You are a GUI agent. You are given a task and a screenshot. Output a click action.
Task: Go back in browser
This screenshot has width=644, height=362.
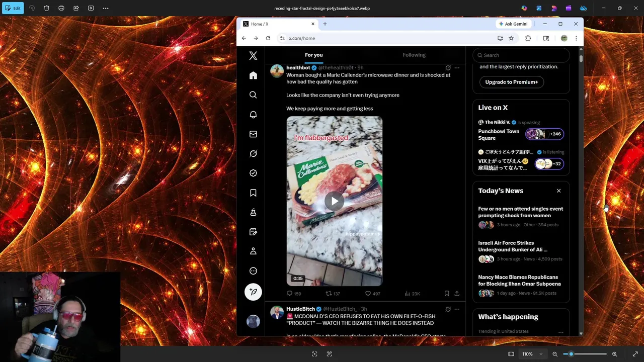(x=244, y=38)
